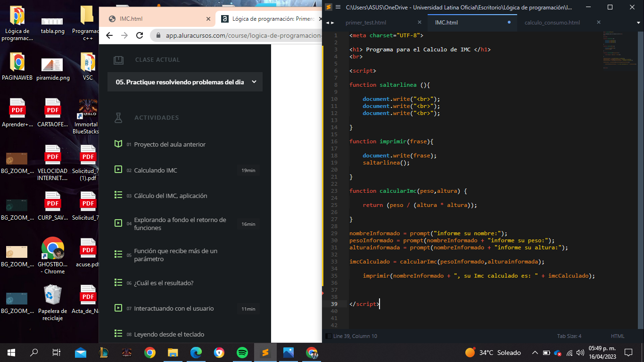Change the HTML syntax in status bar
Screen dimensions: 644x362
[x=618, y=336]
